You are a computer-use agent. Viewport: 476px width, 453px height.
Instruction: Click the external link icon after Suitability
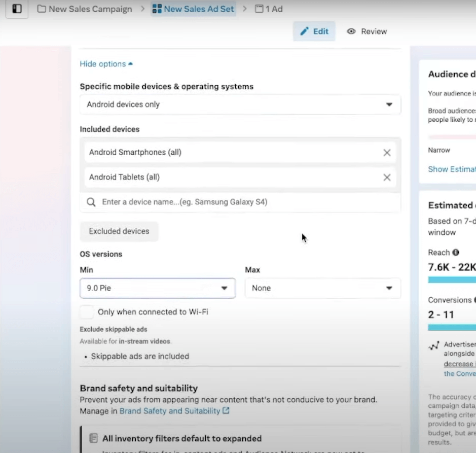pos(226,411)
